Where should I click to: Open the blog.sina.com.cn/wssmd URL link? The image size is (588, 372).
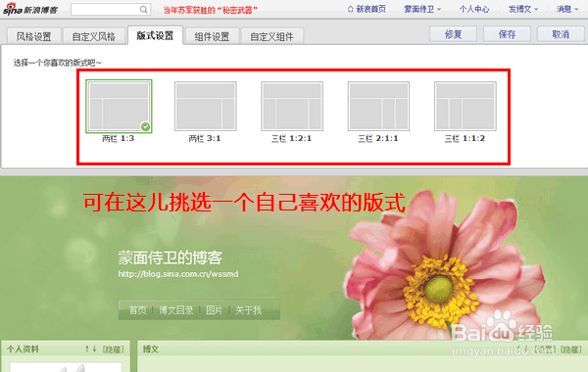click(178, 274)
